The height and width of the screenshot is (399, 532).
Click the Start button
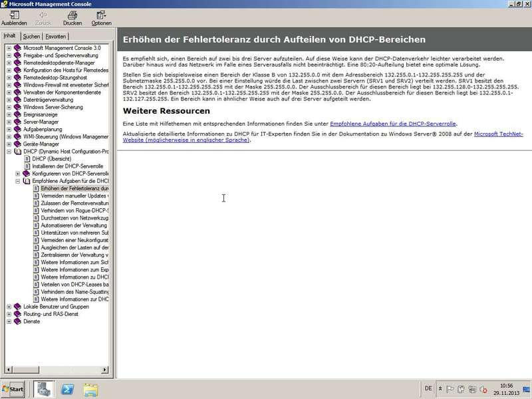coord(13,389)
